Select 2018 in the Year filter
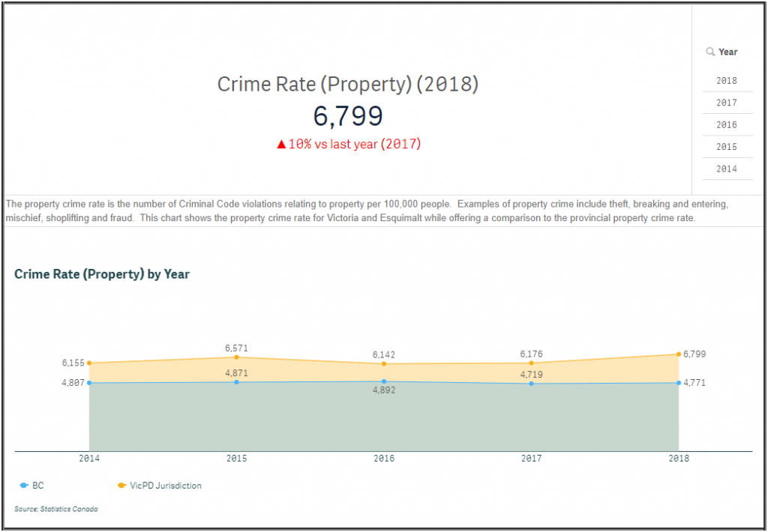Screen dimensions: 768x532 pos(726,81)
